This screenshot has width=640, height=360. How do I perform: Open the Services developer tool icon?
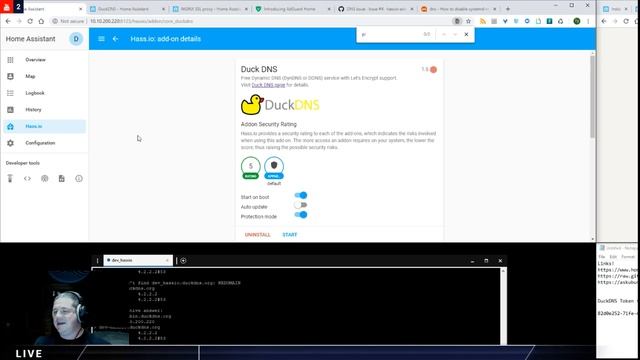pos(10,178)
